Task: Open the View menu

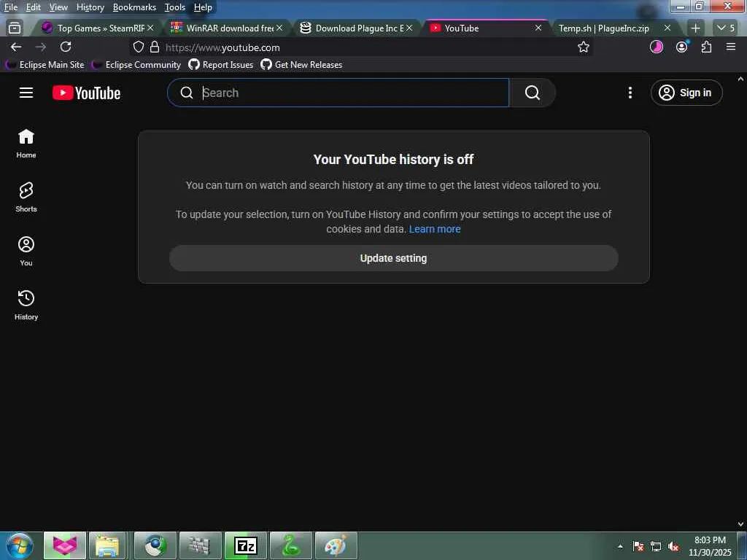Action: (58, 7)
